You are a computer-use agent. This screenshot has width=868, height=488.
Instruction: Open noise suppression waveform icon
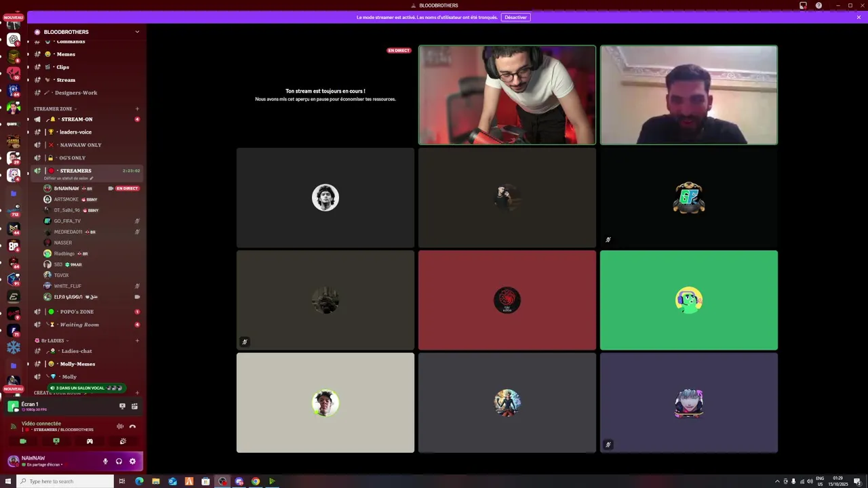pyautogui.click(x=120, y=426)
